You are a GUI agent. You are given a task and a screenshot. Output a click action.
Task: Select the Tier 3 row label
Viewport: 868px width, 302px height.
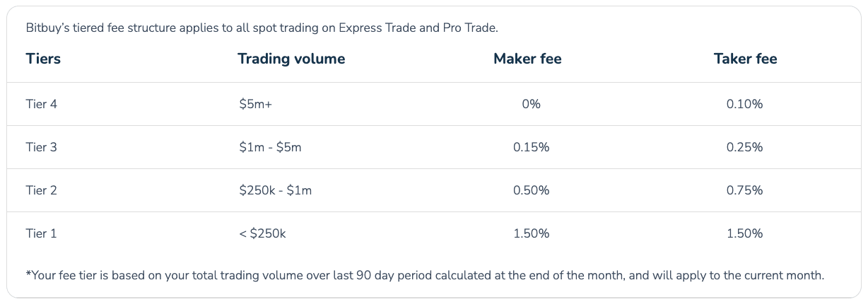tap(41, 147)
